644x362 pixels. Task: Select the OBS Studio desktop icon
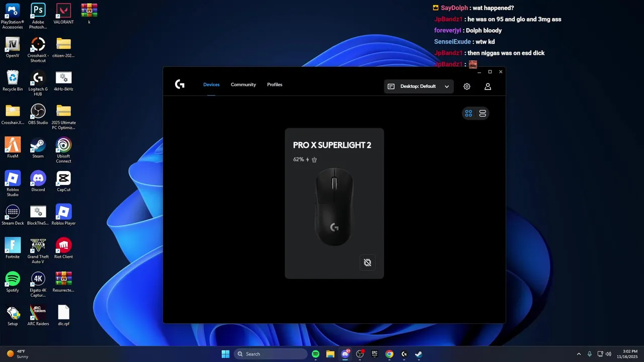tap(38, 115)
